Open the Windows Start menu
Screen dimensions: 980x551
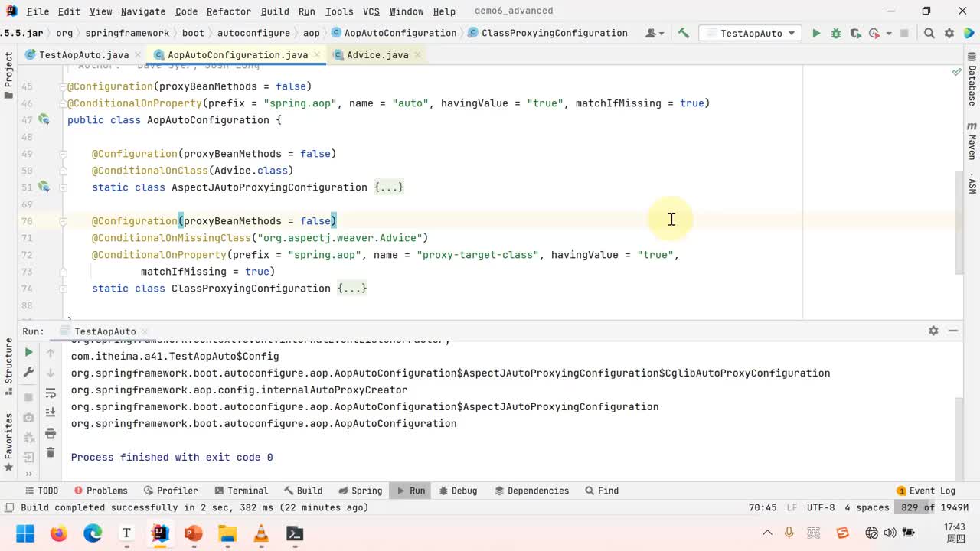(25, 533)
